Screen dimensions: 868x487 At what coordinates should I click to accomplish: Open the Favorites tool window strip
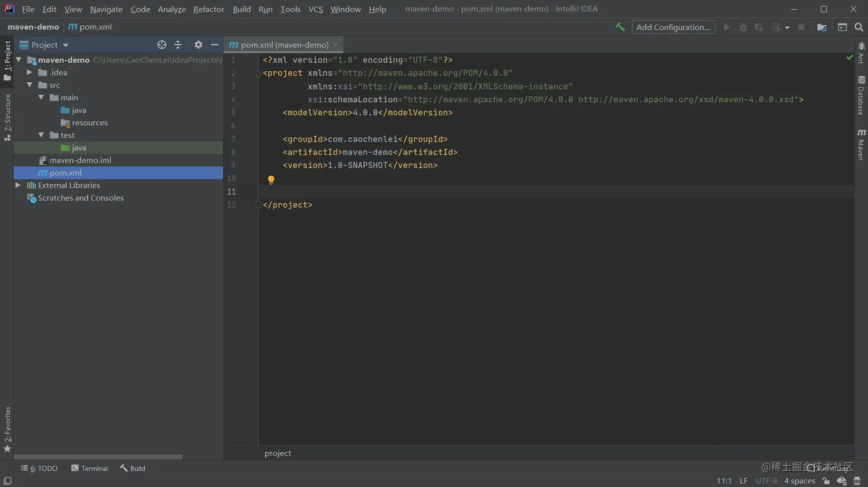(x=7, y=430)
